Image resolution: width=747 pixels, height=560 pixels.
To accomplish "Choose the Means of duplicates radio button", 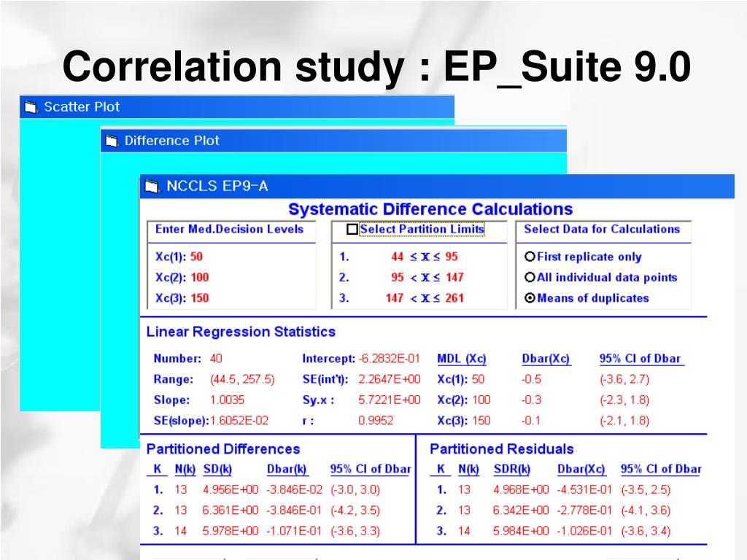I will [530, 298].
